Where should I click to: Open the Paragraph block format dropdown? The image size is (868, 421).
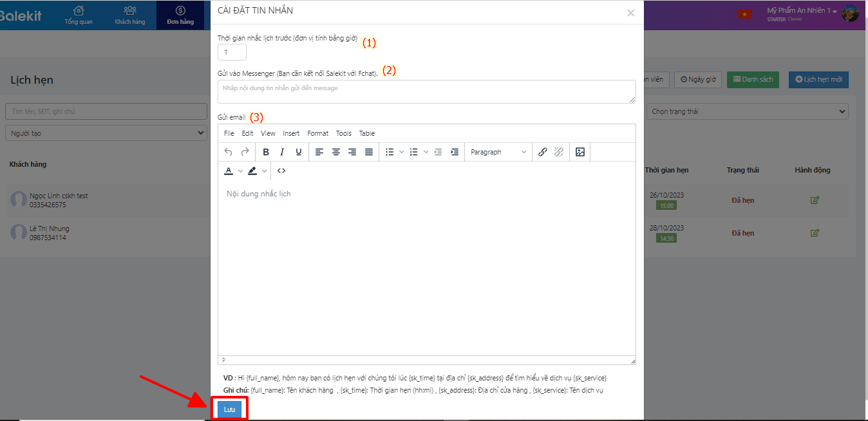click(498, 152)
